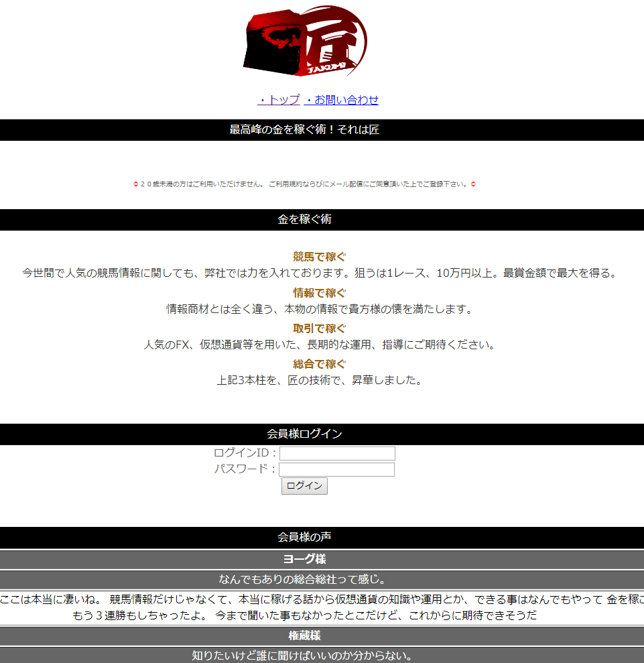Select the ２０歳未満の方 age restriction notice

[x=304, y=184]
